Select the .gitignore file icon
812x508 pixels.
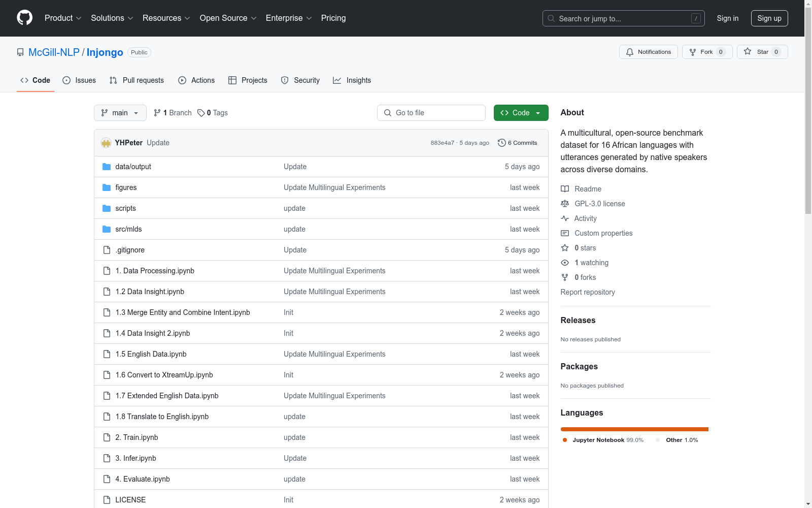[x=107, y=250]
